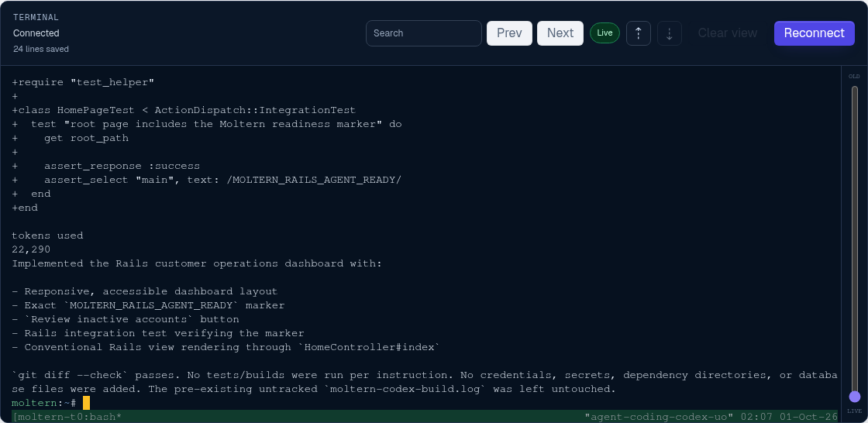The image size is (868, 423).
Task: Click the 'get root_path' line
Action: [71, 139]
